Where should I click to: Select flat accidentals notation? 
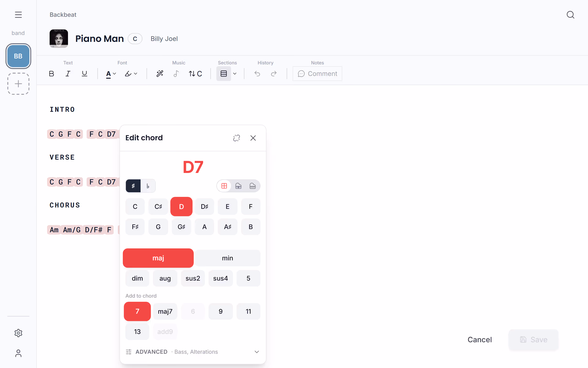click(x=148, y=186)
